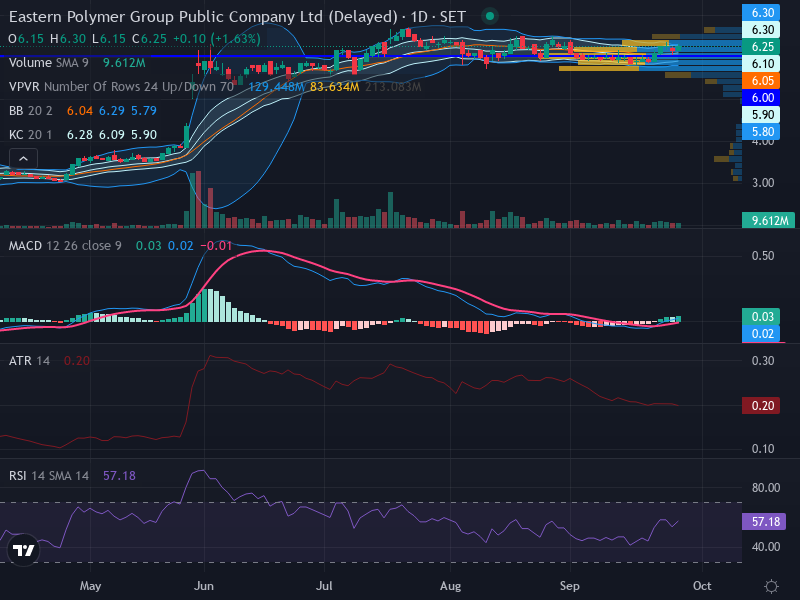The height and width of the screenshot is (600, 800).
Task: Click the 1D interval in the chart title
Action: (419, 17)
